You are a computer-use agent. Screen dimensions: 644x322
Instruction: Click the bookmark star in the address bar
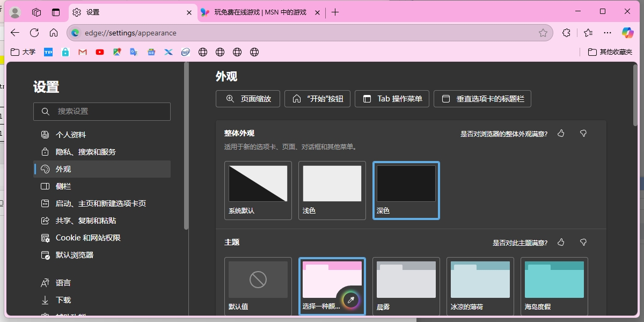click(x=543, y=33)
